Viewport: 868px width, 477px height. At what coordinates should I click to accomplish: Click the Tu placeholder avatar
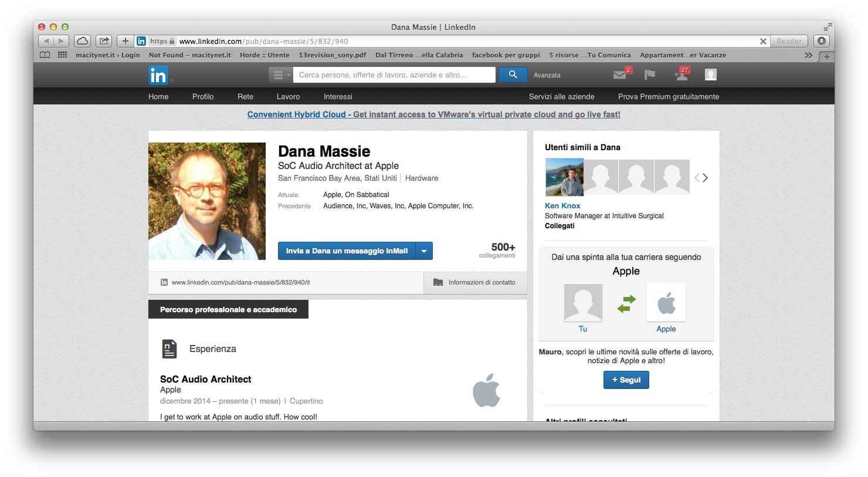click(583, 303)
